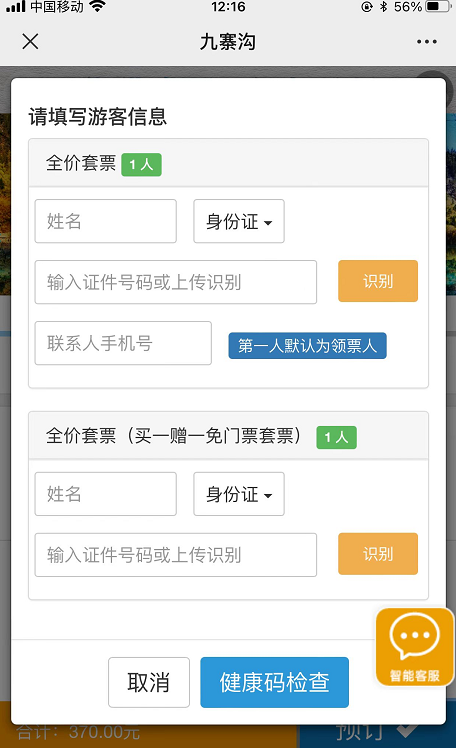Click the 健康码检查 button

[x=274, y=682]
